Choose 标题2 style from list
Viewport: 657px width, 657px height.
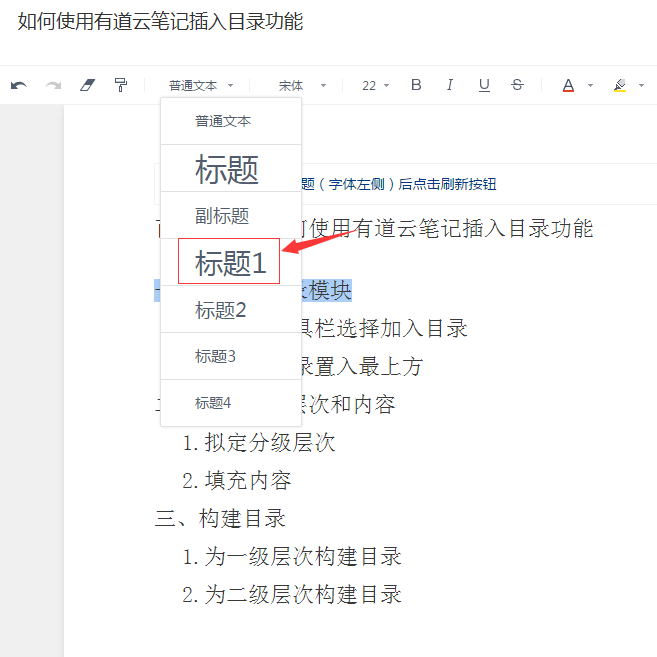231,310
